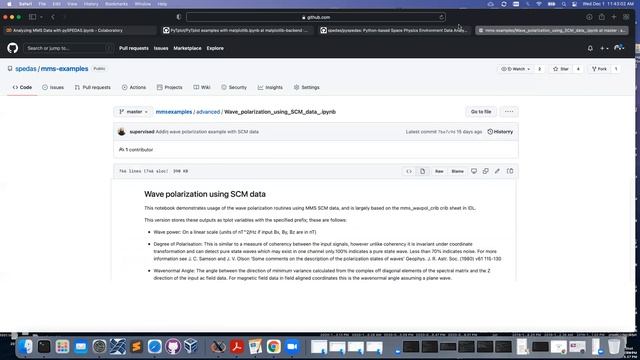
Task: Open the advanced folder breadcrumb
Action: pos(208,112)
